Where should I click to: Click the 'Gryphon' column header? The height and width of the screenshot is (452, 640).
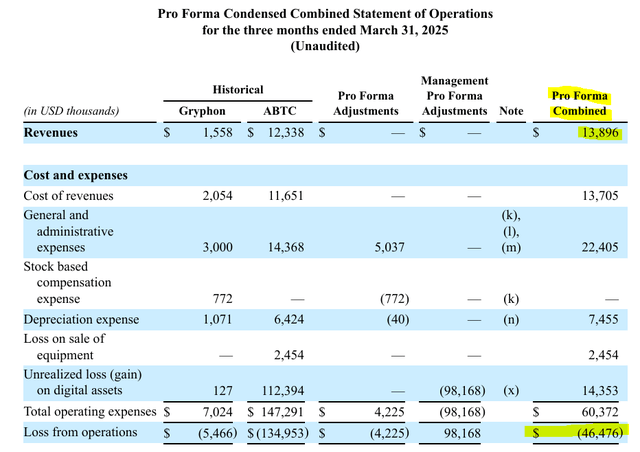[x=202, y=111]
